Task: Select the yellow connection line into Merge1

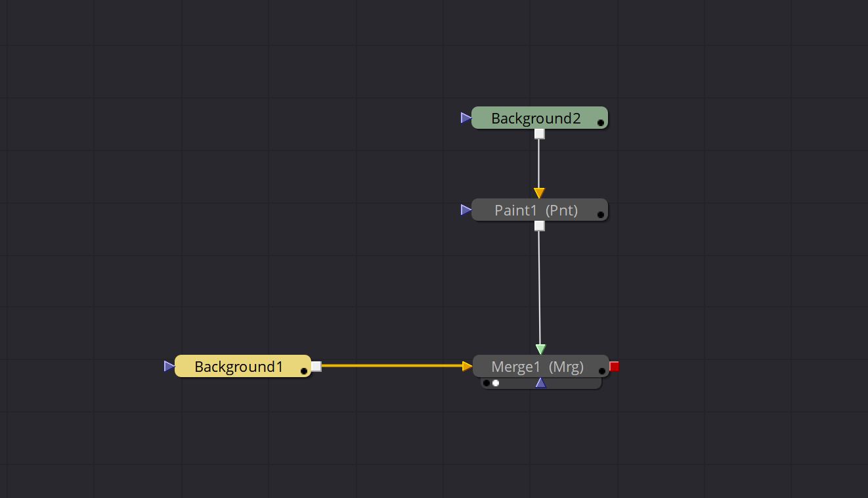Action: pyautogui.click(x=392, y=366)
